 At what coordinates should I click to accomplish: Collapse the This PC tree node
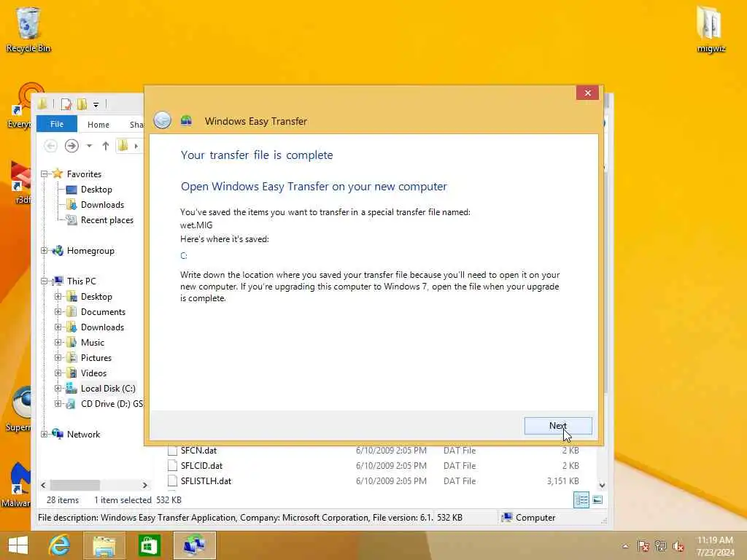coord(44,281)
